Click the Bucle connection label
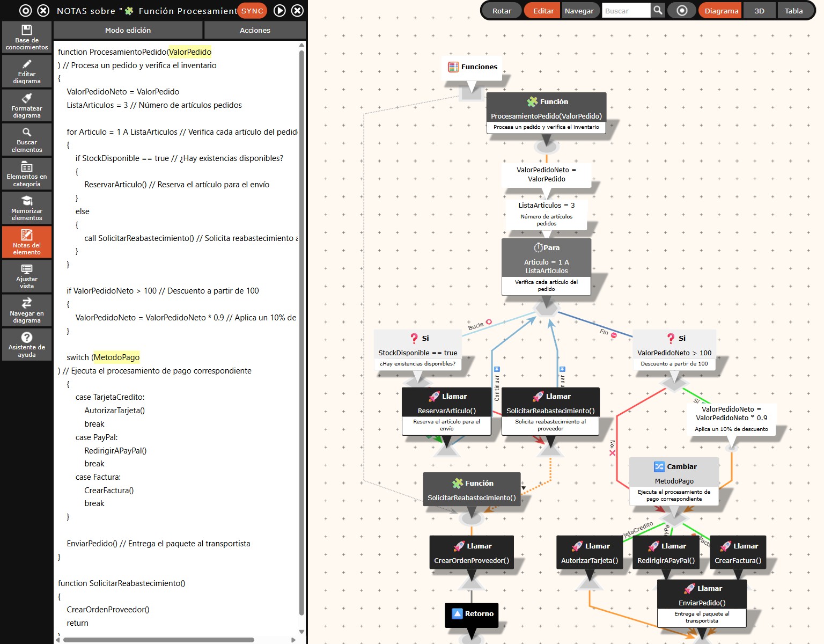Image resolution: width=824 pixels, height=644 pixels. click(x=476, y=326)
